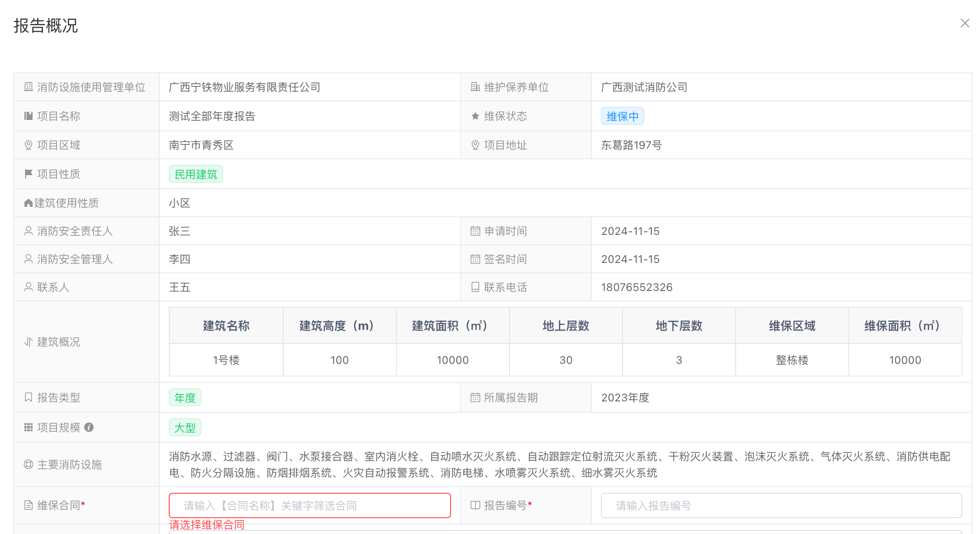Click the calendar icon beside 所属报告期
Image resolution: width=980 pixels, height=534 pixels.
click(475, 397)
